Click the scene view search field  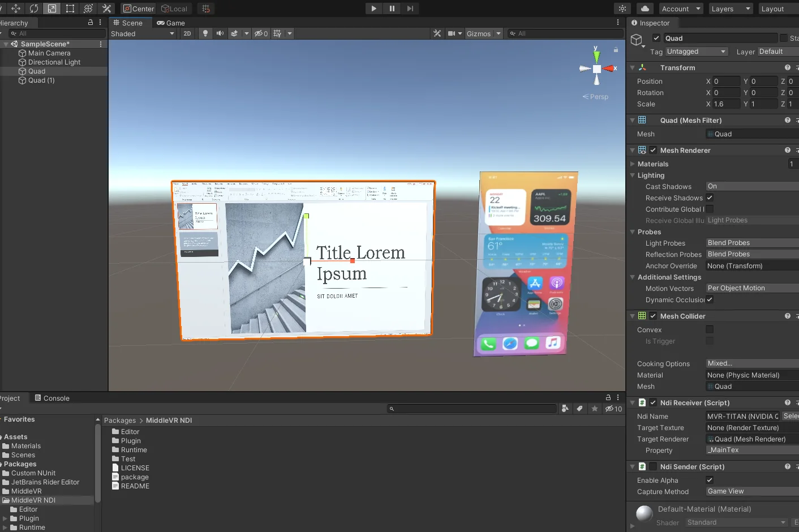pyautogui.click(x=565, y=33)
